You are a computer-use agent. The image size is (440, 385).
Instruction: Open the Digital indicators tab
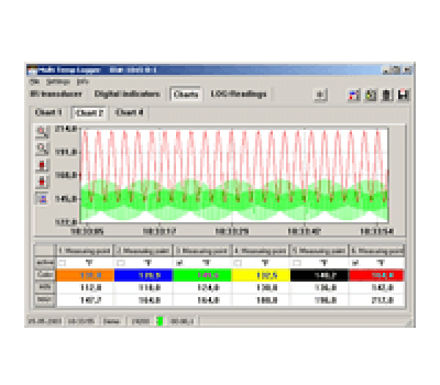coord(127,94)
